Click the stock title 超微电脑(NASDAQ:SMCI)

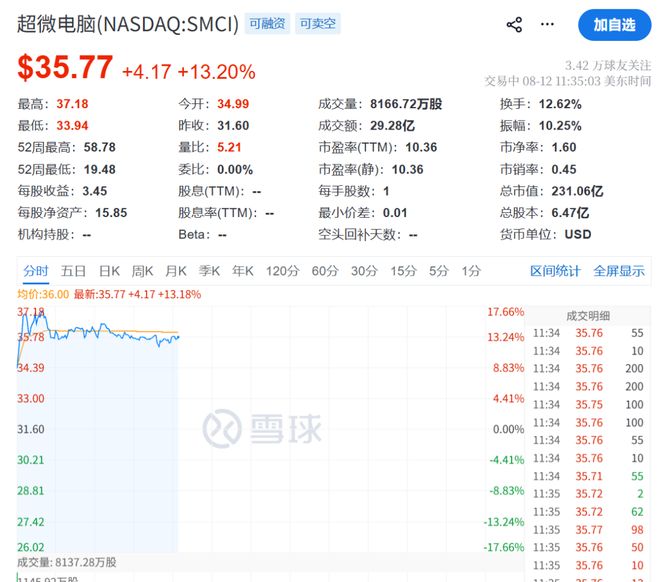(x=128, y=24)
